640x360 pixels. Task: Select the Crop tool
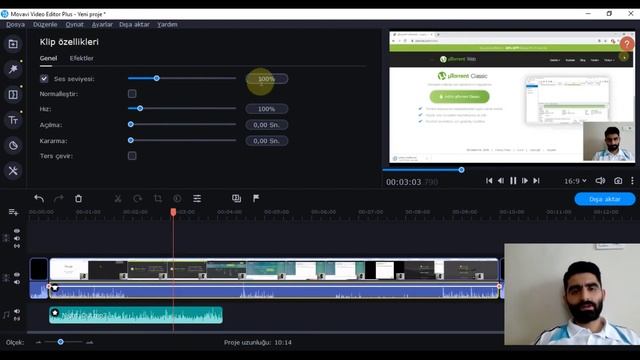click(158, 199)
